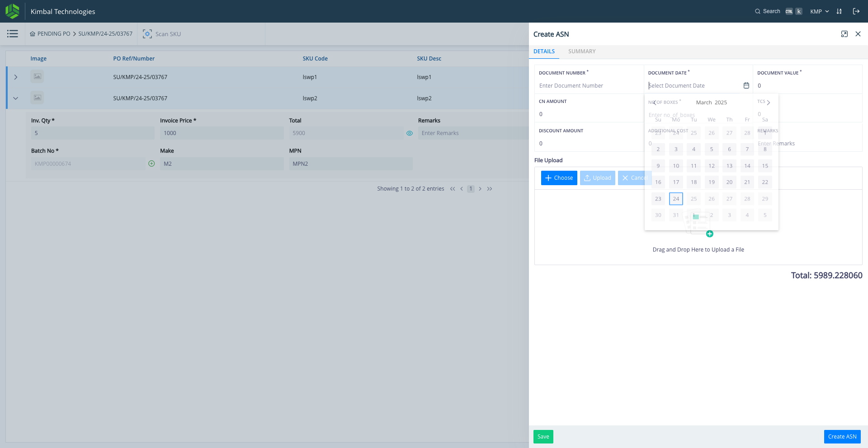Screen dimensions: 868x448
Task: Toggle the eye icon next to Total
Action: 410,133
